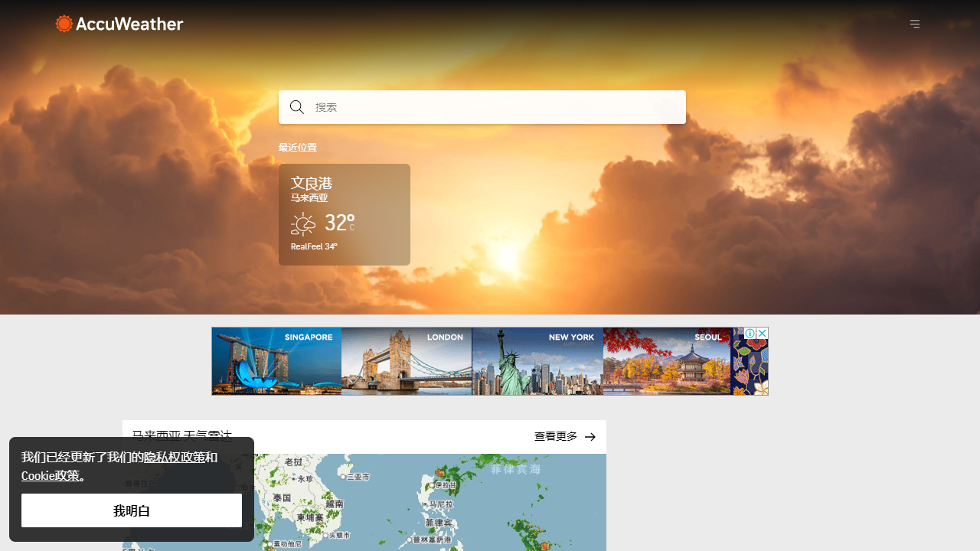The height and width of the screenshot is (551, 980).
Task: Open the 文良港 recent location card
Action: point(345,214)
